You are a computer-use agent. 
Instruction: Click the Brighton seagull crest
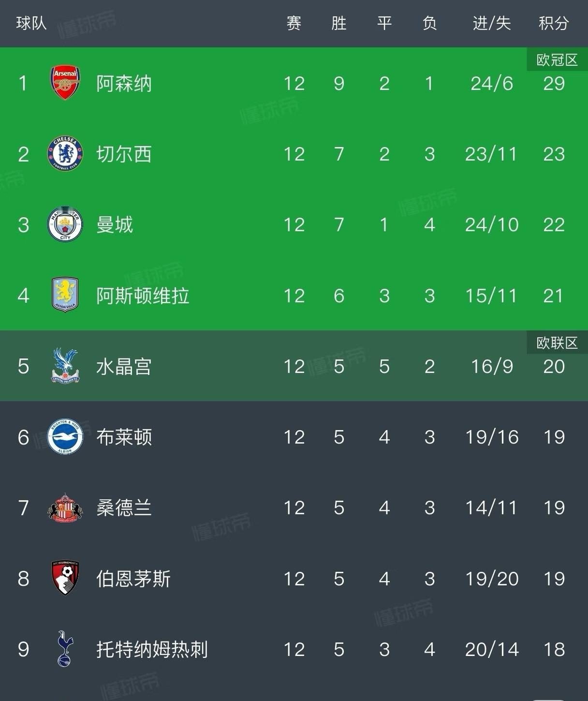coord(65,437)
